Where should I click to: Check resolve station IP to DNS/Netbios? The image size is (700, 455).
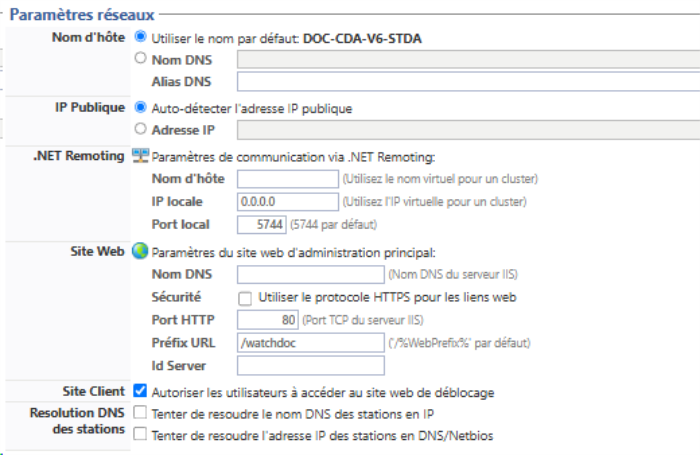click(141, 435)
